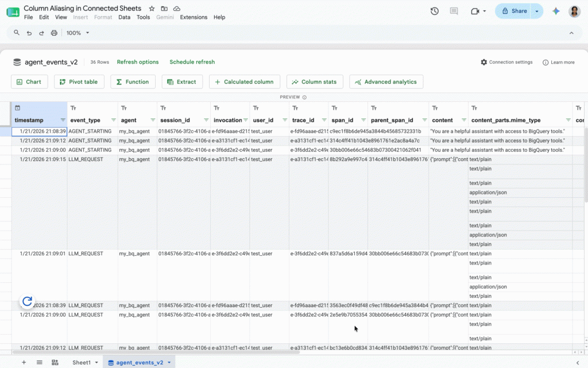Collapse side panel arrow at bottom right
The width and height of the screenshot is (588, 368).
click(578, 363)
